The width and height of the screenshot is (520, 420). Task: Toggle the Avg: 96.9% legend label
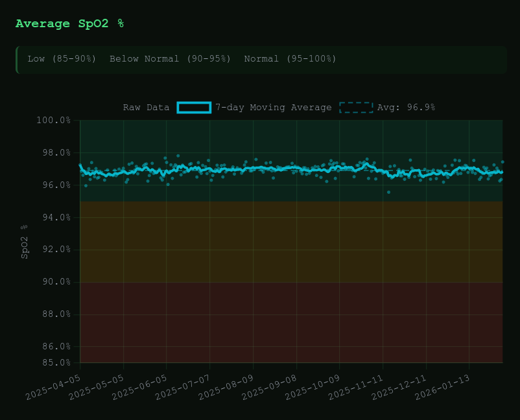(406, 108)
